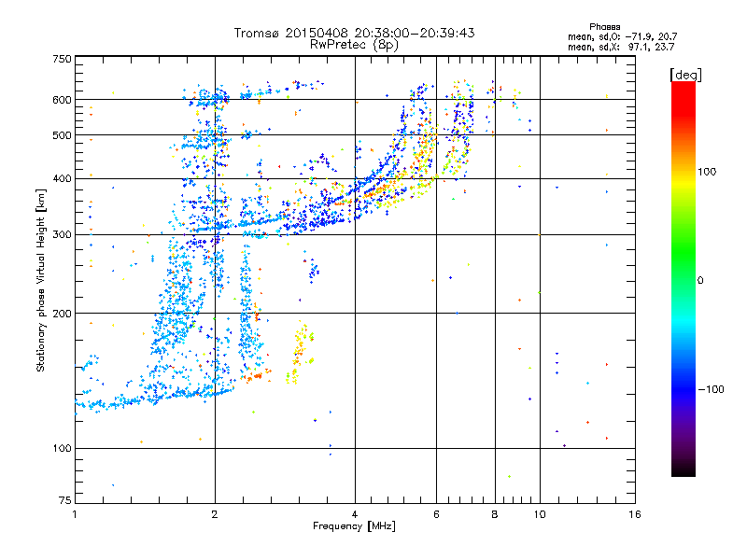The height and width of the screenshot is (560, 747).
Task: Click the black bottom of the colorbar
Action: point(684,469)
